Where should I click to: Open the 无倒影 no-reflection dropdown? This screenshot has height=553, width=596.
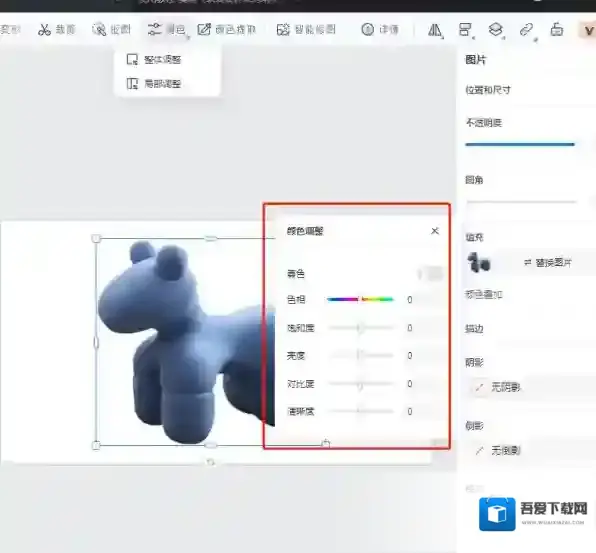(531, 451)
